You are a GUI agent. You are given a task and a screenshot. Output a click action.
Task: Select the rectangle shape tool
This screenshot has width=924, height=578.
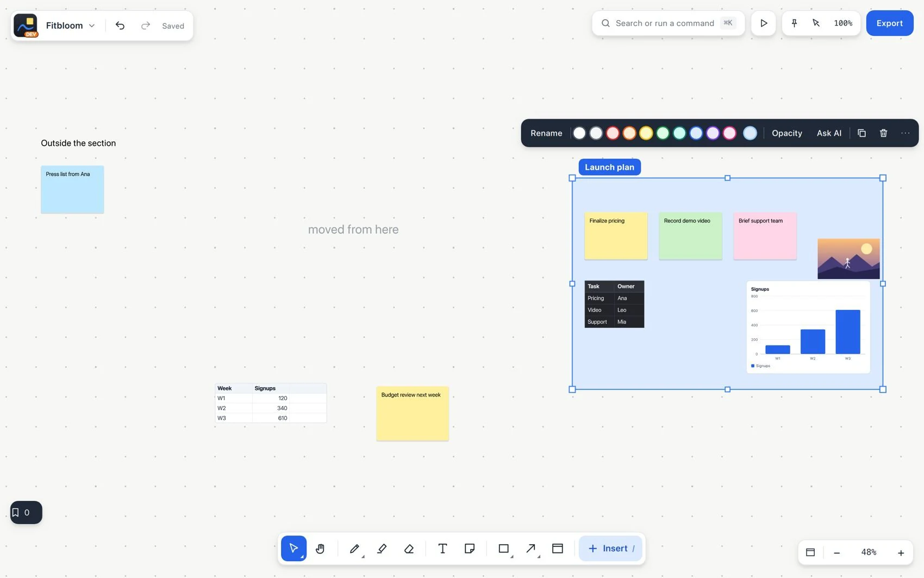click(504, 549)
